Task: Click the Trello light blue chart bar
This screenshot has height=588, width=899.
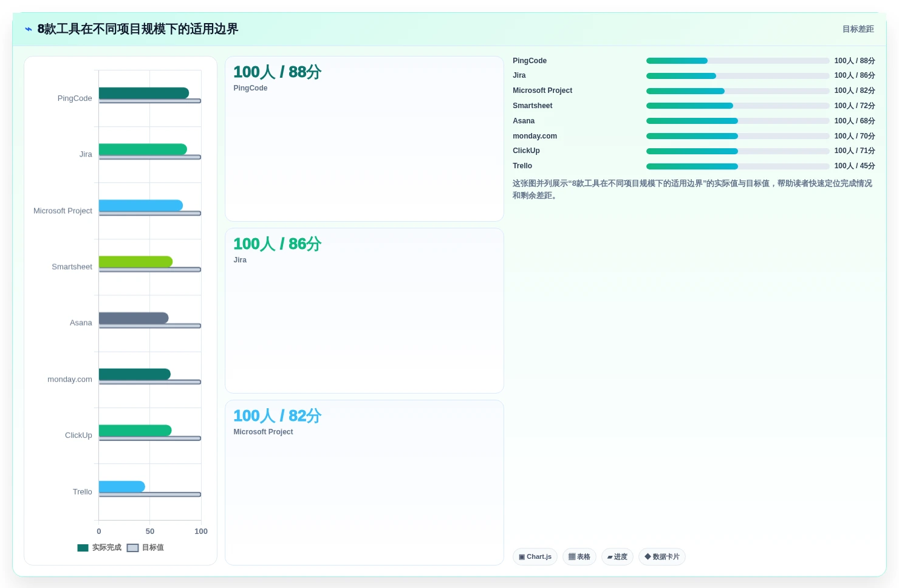Action: 122,487
